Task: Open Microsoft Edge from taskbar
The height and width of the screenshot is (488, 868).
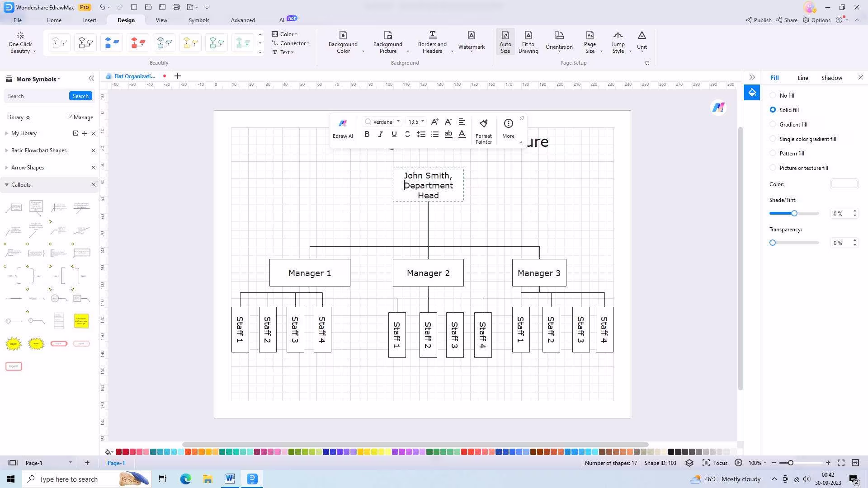Action: [x=185, y=479]
